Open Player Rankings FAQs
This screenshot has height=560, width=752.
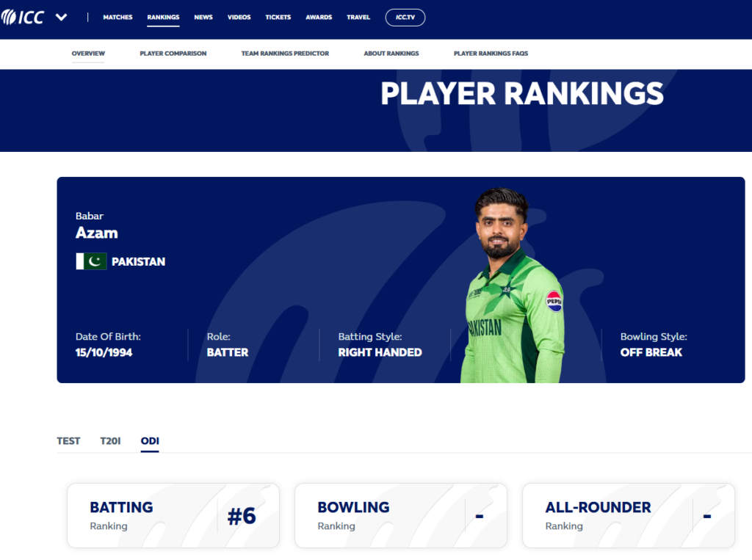click(x=491, y=54)
